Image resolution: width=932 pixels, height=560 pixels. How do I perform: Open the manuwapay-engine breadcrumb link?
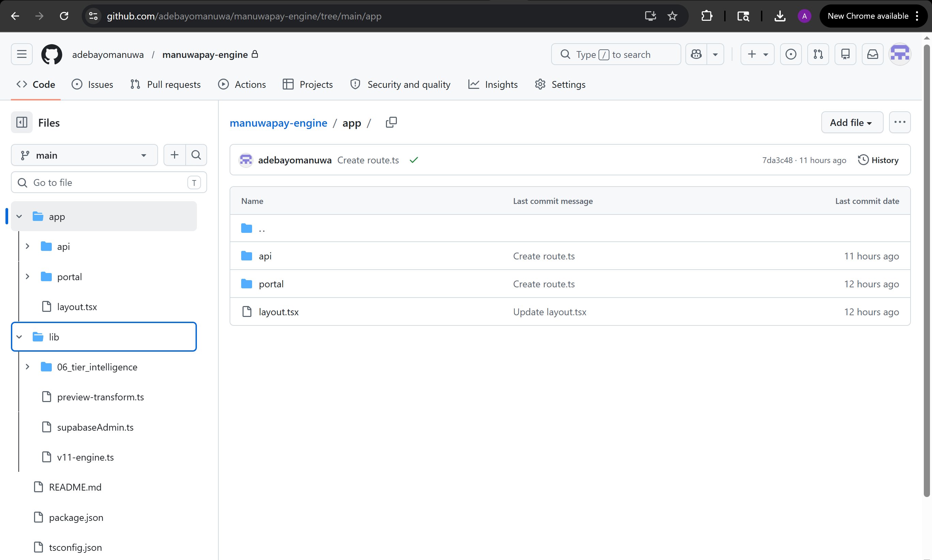(x=278, y=123)
